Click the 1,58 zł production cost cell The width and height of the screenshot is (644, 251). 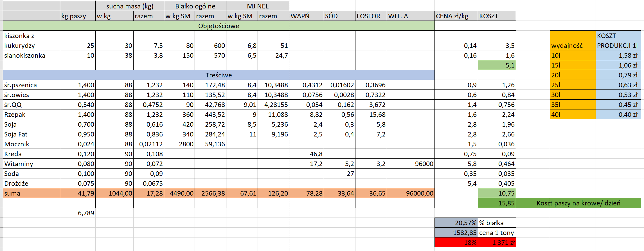pos(618,55)
